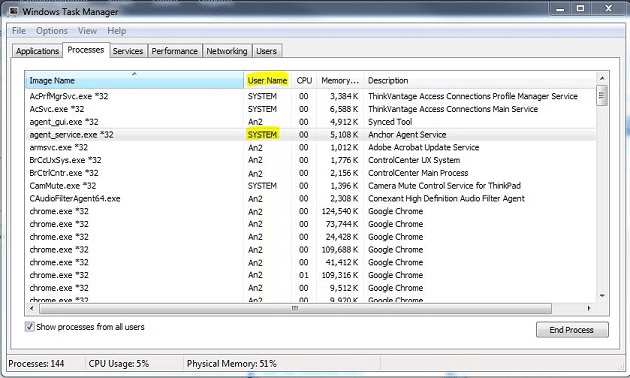630x378 pixels.
Task: Sort by CPU column header
Action: (304, 80)
